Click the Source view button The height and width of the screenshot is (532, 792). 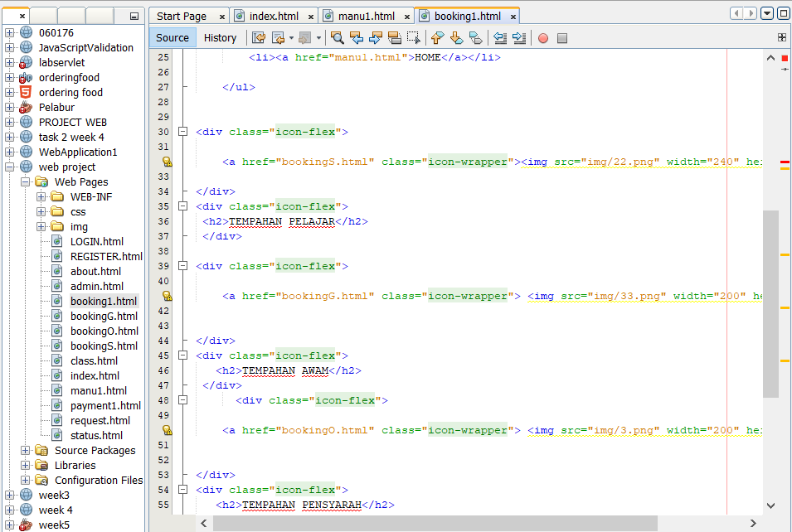coord(172,37)
